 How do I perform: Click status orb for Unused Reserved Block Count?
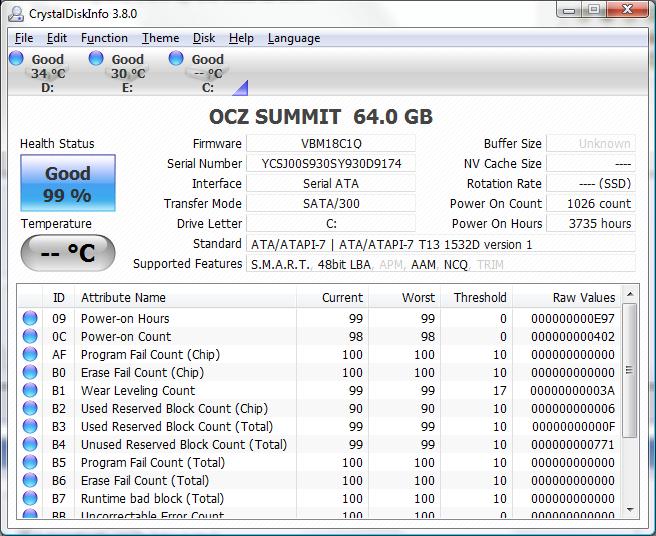(30, 444)
